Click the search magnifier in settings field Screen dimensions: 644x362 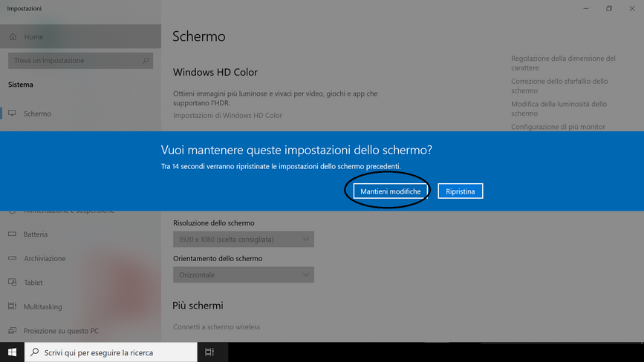146,60
